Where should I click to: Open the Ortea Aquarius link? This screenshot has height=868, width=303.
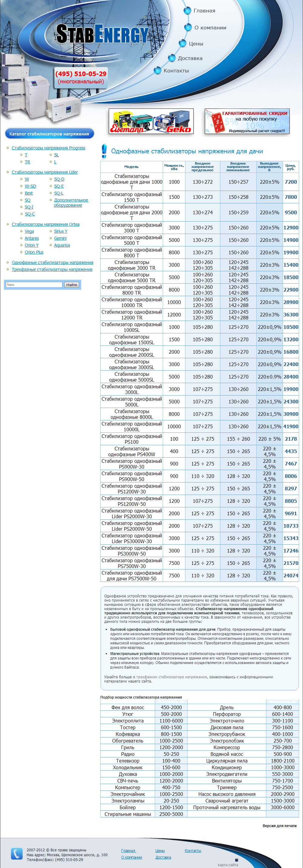click(x=62, y=245)
